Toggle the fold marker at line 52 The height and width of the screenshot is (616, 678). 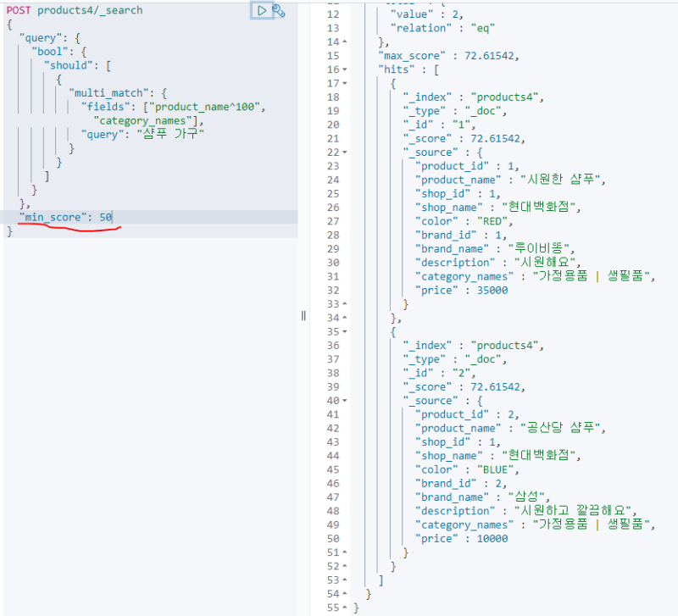(345, 566)
